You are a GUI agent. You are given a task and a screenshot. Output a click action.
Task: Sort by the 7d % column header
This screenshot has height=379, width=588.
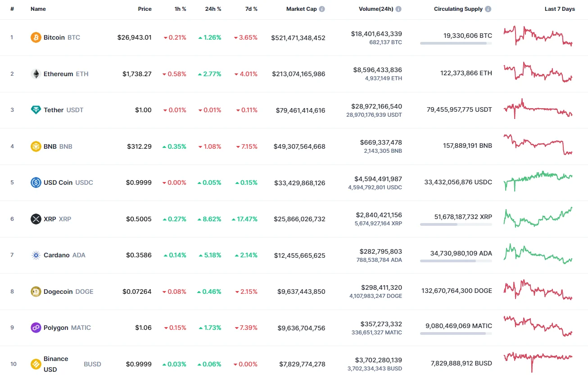252,8
